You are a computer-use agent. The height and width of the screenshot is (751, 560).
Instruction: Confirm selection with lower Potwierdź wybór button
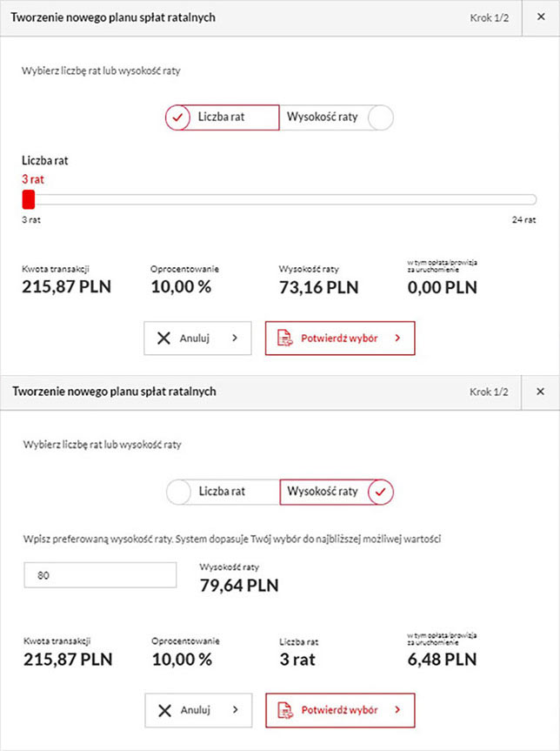click(340, 710)
